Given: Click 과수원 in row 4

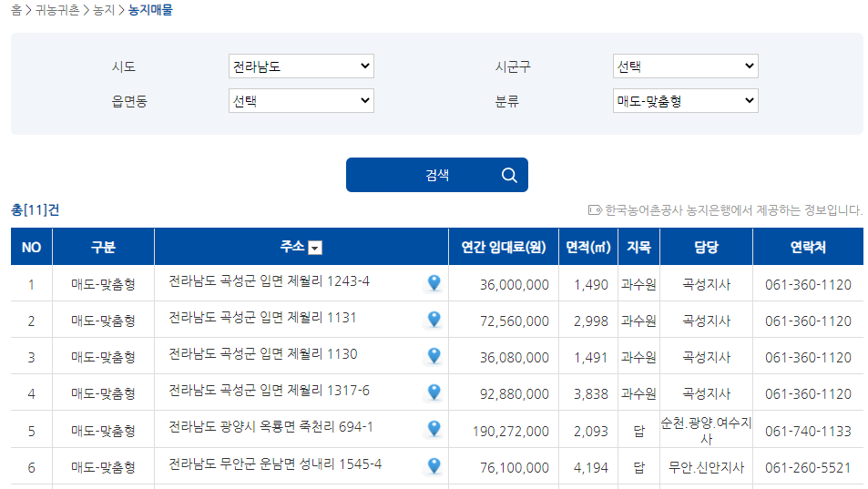Looking at the screenshot, I should click(x=638, y=394).
